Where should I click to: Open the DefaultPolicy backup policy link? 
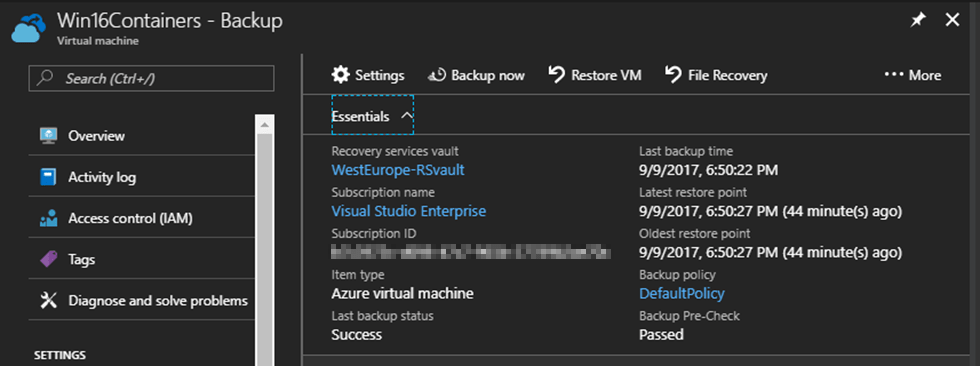[682, 294]
